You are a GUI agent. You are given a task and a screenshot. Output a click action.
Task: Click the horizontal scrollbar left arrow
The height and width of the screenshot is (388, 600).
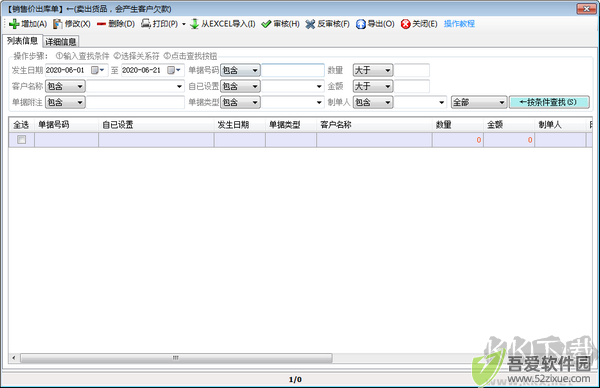tap(14, 358)
